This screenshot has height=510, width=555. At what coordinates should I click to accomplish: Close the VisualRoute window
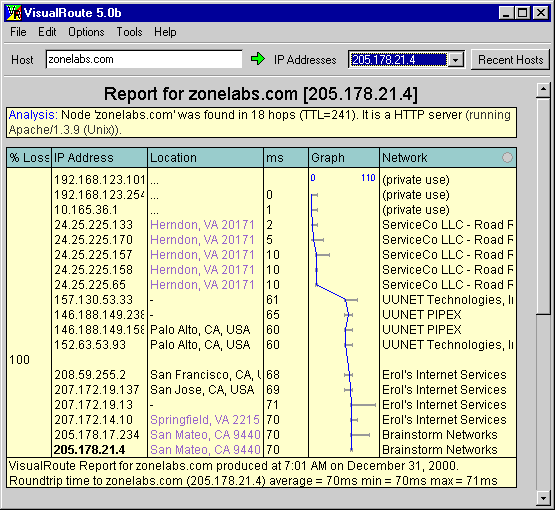(x=541, y=13)
